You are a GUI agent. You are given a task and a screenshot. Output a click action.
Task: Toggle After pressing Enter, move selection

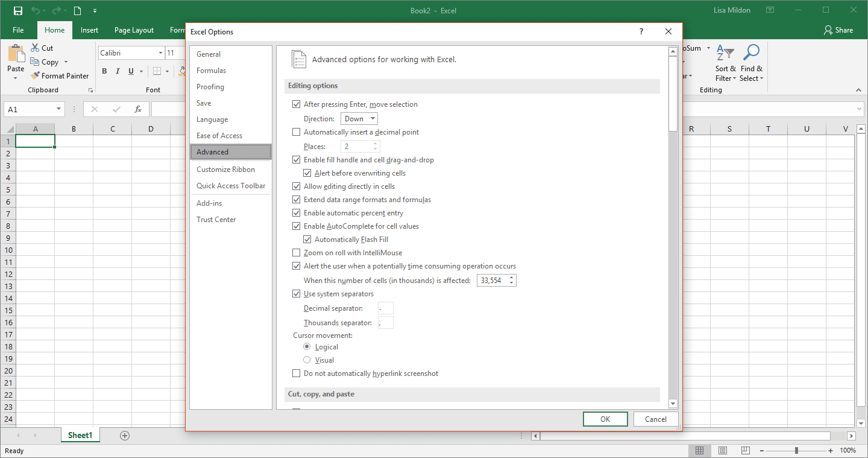(x=296, y=104)
